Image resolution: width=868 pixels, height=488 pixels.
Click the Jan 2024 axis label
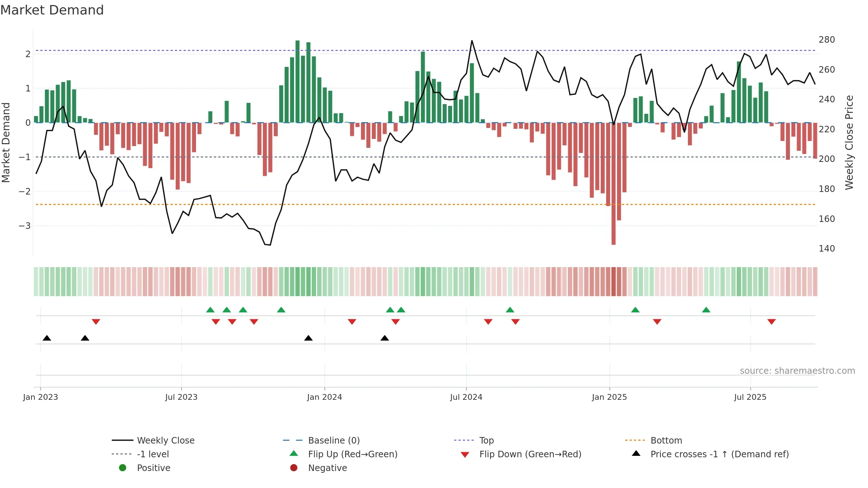click(324, 397)
